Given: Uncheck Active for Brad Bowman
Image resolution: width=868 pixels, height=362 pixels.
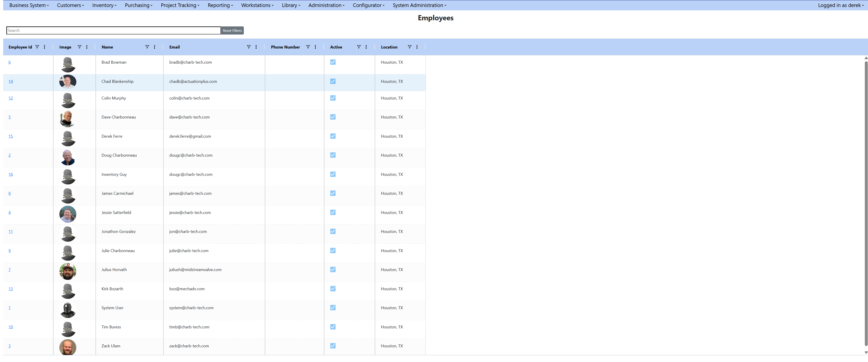Looking at the screenshot, I should (333, 62).
